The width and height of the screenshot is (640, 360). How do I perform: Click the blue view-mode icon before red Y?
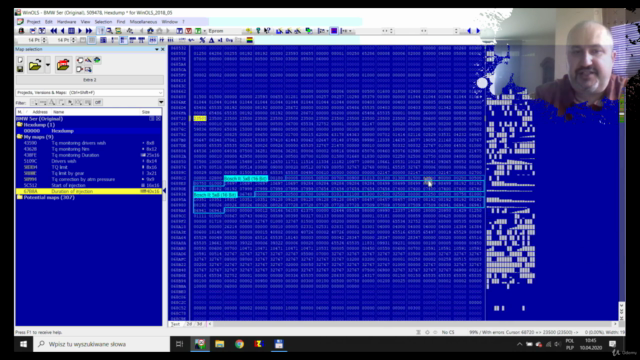point(179,31)
